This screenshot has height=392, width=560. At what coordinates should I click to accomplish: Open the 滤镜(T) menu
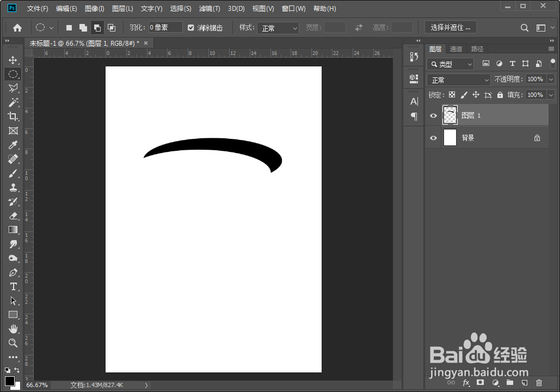210,9
